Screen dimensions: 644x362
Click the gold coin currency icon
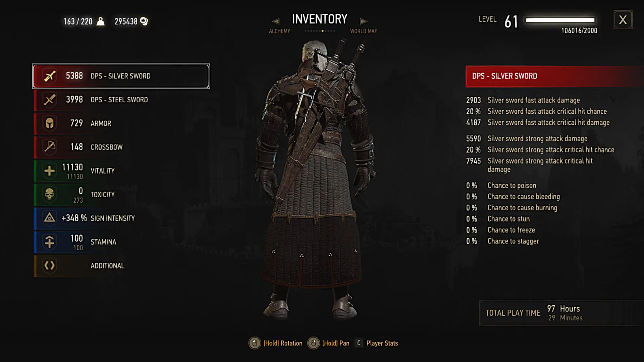coord(144,21)
